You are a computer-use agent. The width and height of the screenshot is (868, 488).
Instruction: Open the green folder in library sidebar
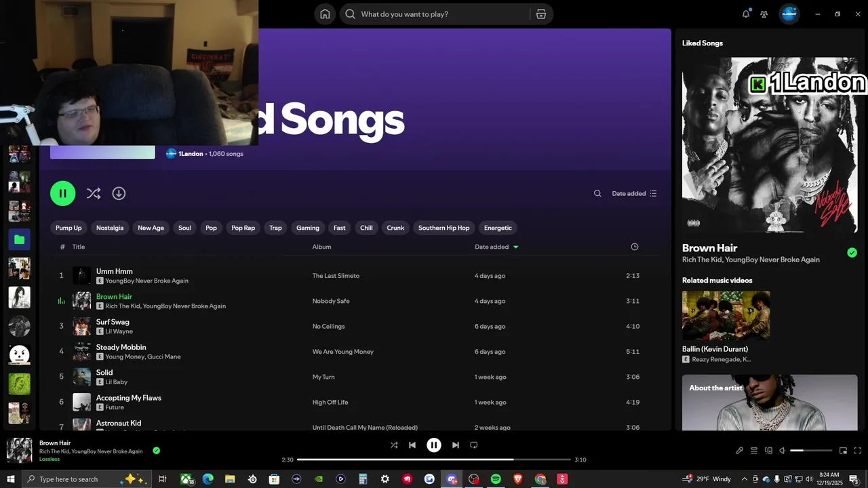19,239
